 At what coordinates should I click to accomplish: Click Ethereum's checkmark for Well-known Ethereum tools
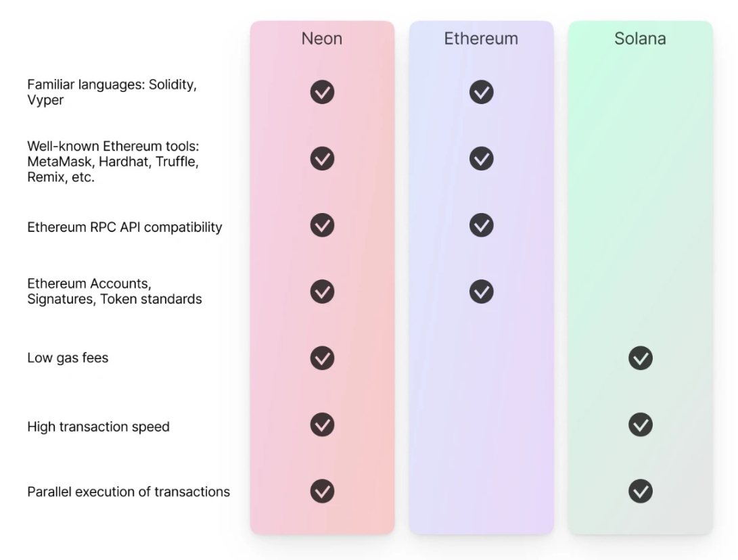click(x=481, y=158)
